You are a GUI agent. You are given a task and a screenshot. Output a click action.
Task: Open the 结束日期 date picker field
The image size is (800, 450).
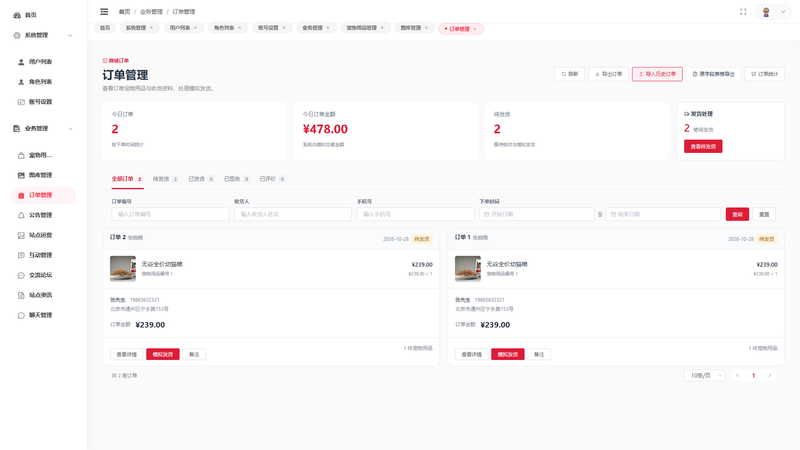pyautogui.click(x=663, y=214)
